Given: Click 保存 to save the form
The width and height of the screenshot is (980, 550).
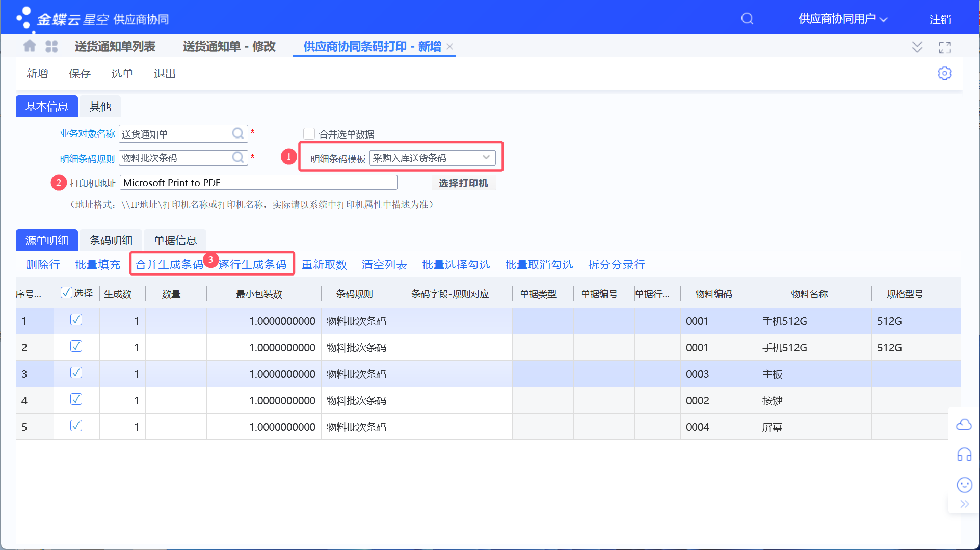Looking at the screenshot, I should [80, 74].
